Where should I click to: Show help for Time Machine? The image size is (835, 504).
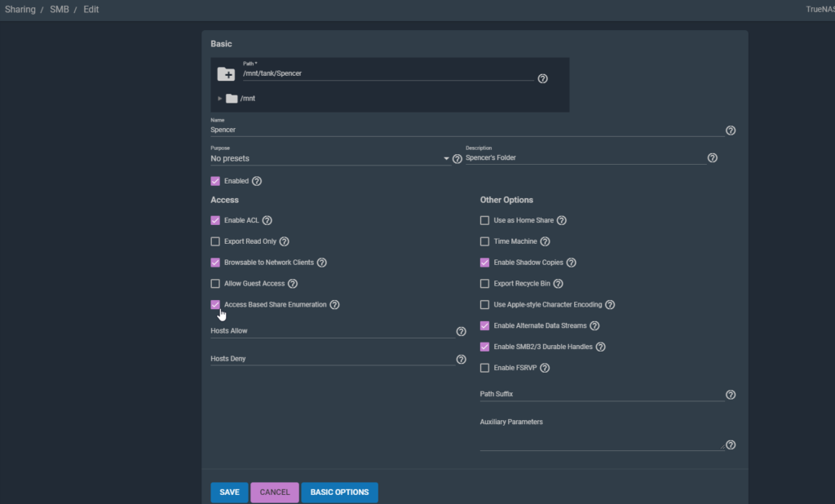click(545, 241)
